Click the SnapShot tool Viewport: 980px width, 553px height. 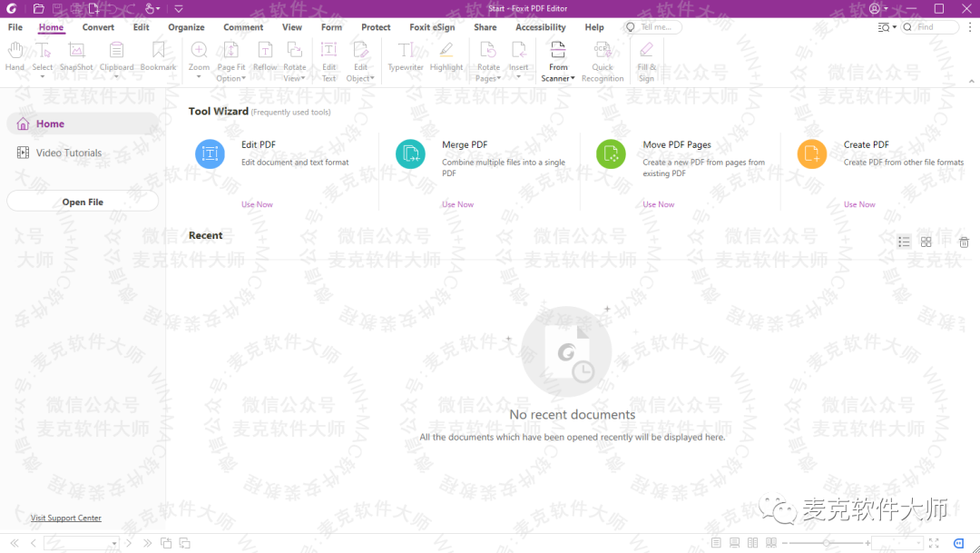(76, 56)
